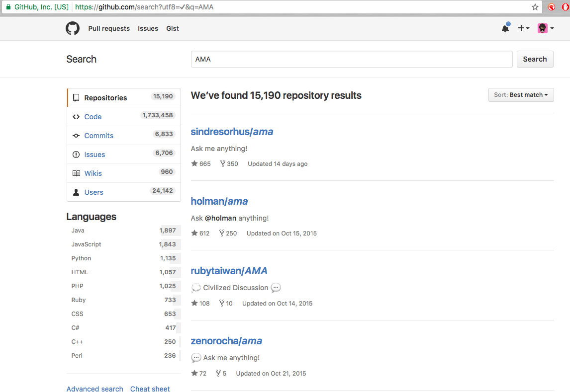
Task: Click the star icon for holman/ama
Action: click(x=194, y=233)
